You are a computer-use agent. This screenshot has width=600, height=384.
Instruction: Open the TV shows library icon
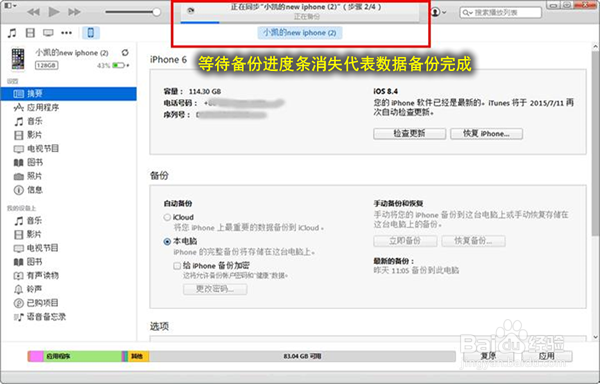tap(48, 33)
